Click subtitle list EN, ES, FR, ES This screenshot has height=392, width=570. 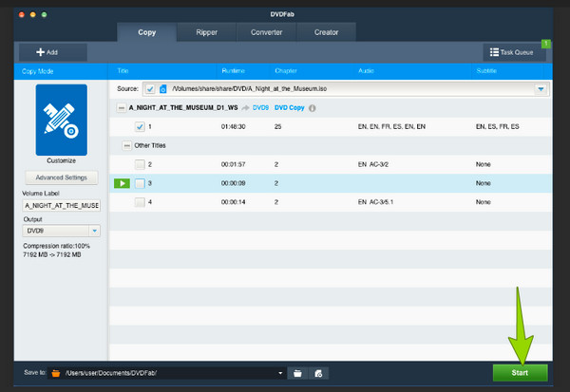[x=498, y=127]
